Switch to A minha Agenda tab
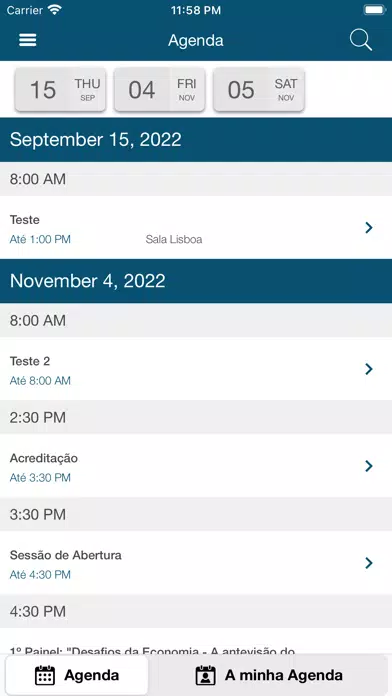 (x=269, y=675)
